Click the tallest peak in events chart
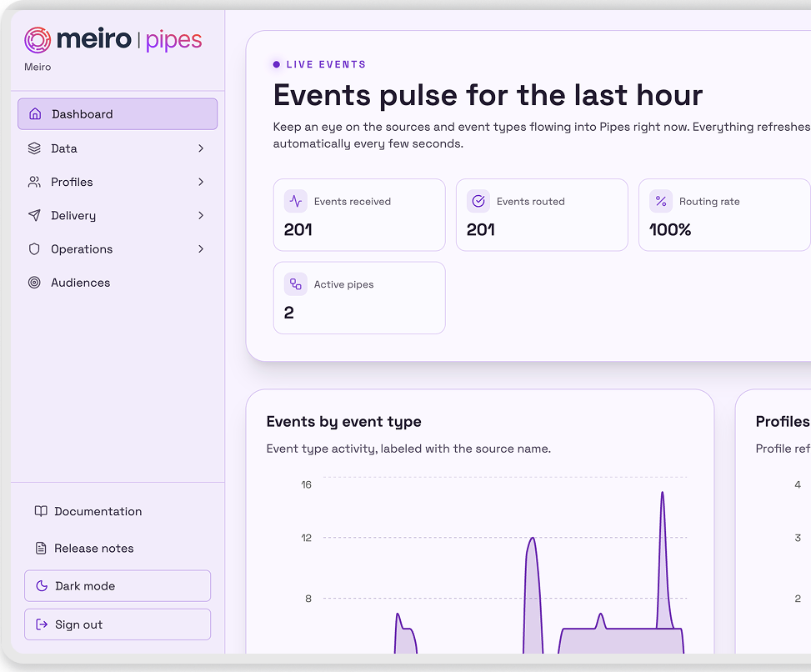 [662, 494]
